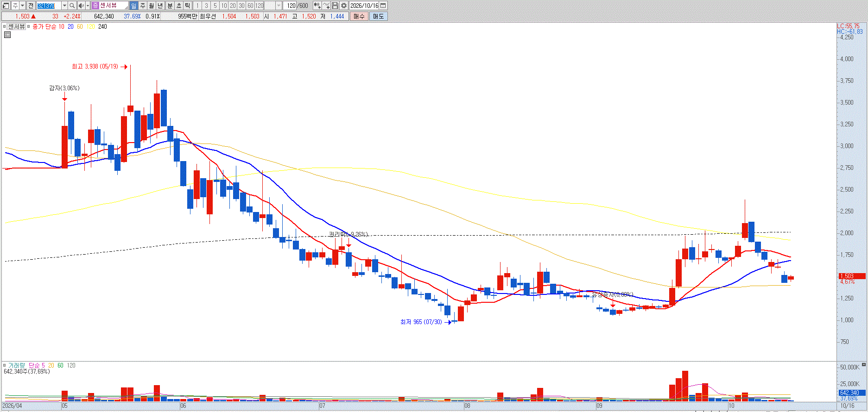The height and width of the screenshot is (412, 868).
Task: Click the purple 증 market badge icon
Action: coord(95,6)
